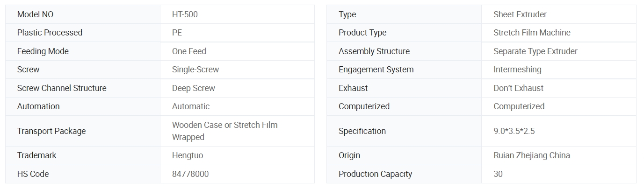Click the One Feed value

189,51
